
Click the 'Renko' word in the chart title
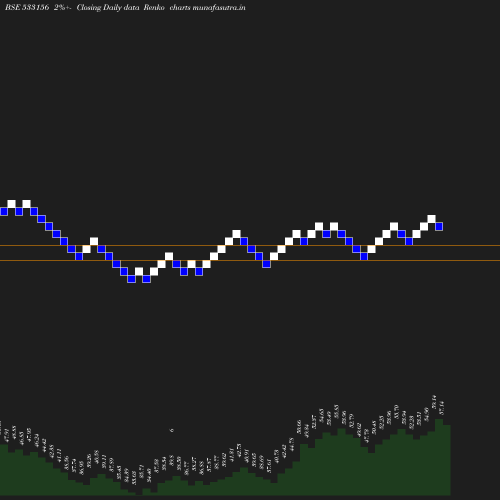click(x=154, y=8)
